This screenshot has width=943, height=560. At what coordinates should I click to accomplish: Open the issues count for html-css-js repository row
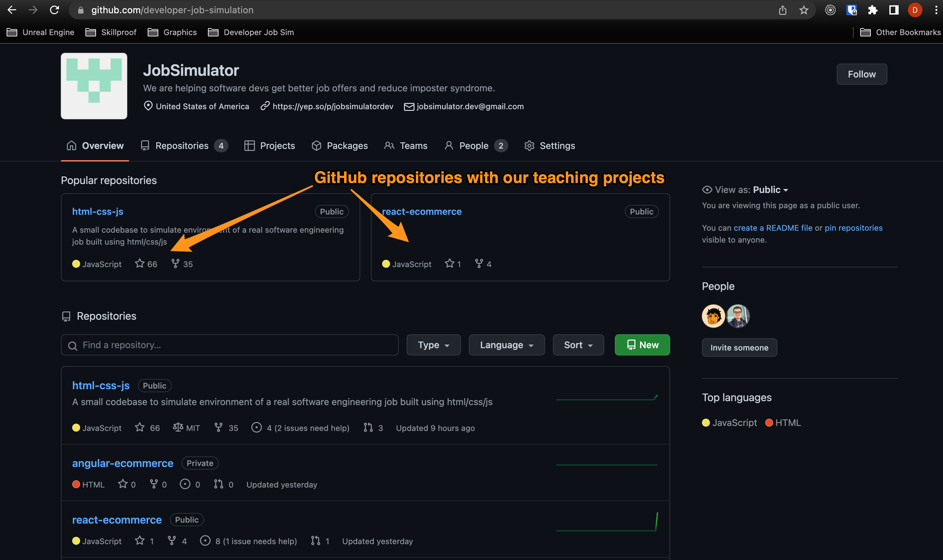point(301,428)
